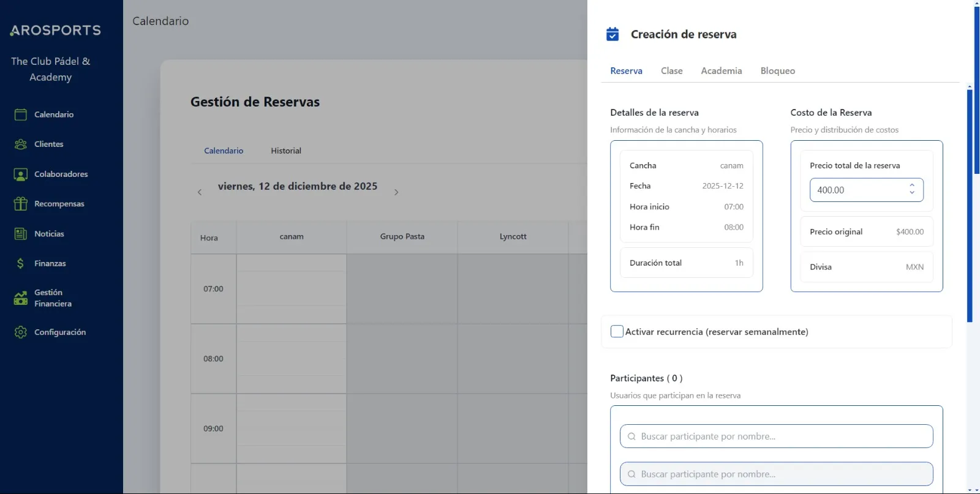Open Clientes in the sidebar

[x=49, y=144]
